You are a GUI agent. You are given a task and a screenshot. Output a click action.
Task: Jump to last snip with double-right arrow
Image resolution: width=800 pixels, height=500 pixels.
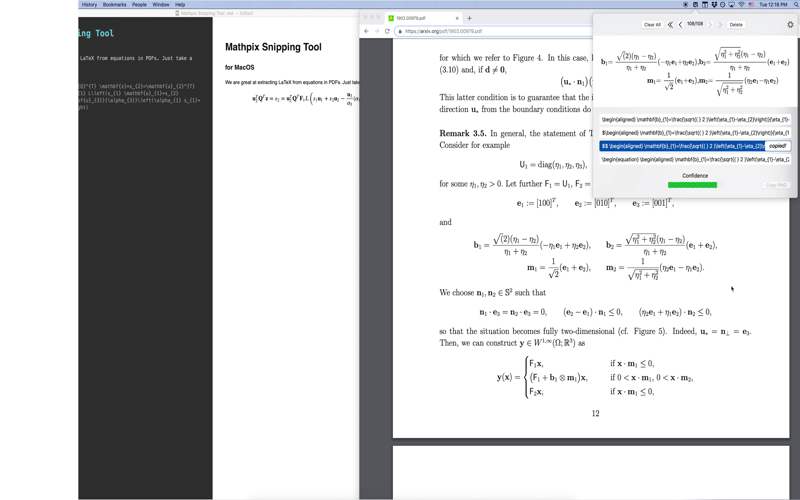pyautogui.click(x=720, y=24)
